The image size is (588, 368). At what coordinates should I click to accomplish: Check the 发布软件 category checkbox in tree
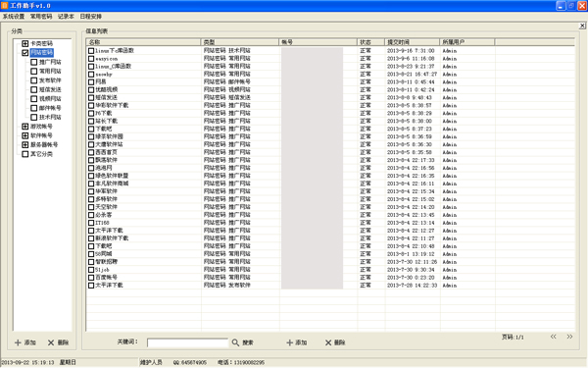pos(34,80)
